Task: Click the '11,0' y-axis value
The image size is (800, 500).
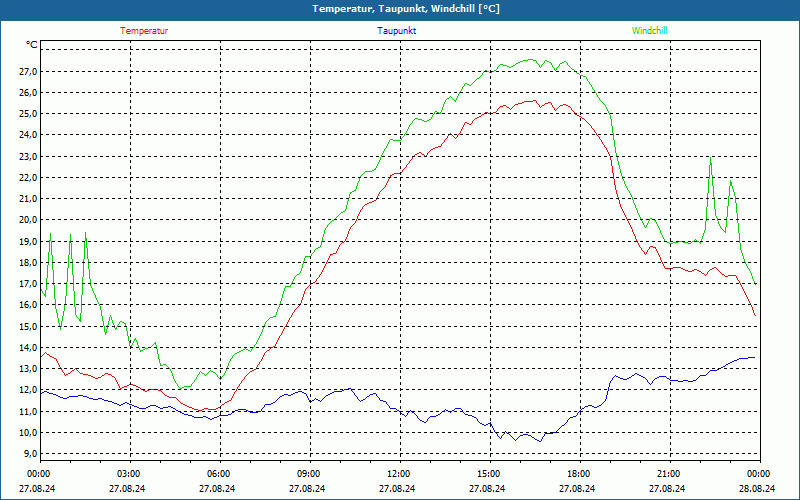Action: (x=28, y=411)
